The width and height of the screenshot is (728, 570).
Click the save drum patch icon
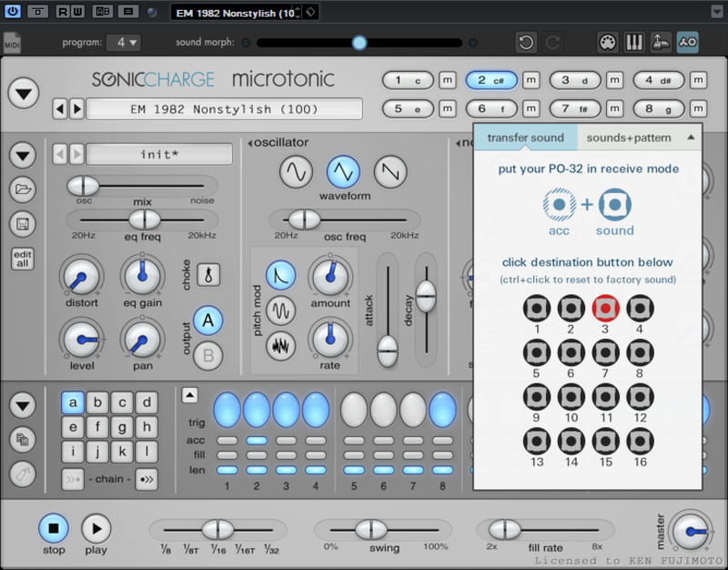click(23, 224)
